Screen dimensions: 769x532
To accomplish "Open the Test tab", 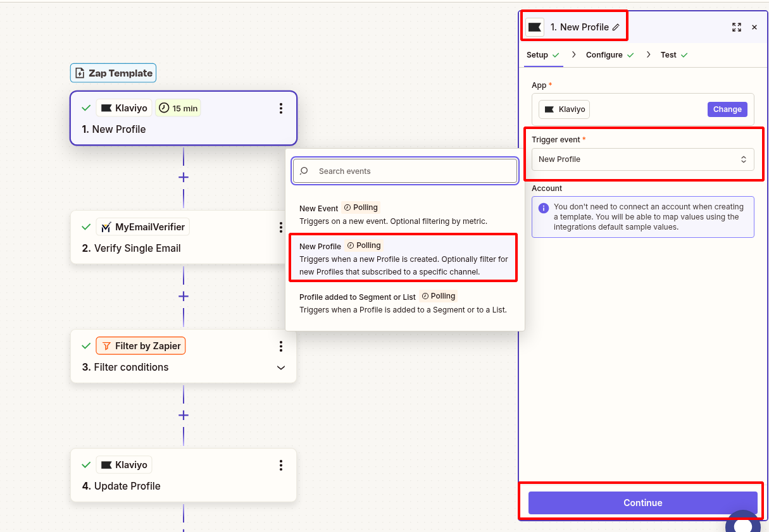I will [x=668, y=55].
